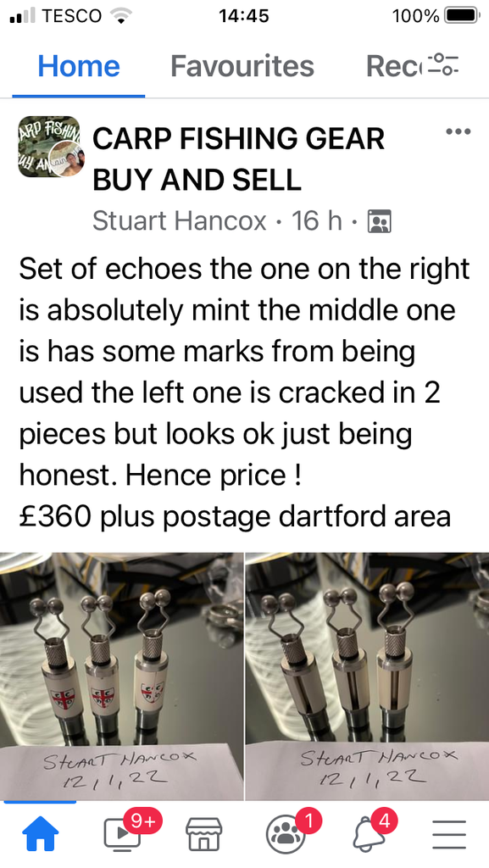Image resolution: width=489 pixels, height=868 pixels.
Task: Open the three-dot post options menu
Action: click(x=459, y=132)
